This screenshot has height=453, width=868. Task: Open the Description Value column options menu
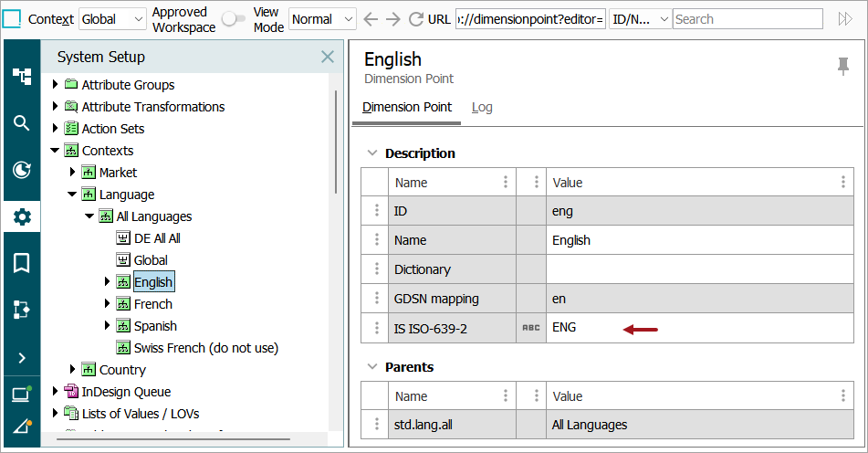tap(843, 182)
